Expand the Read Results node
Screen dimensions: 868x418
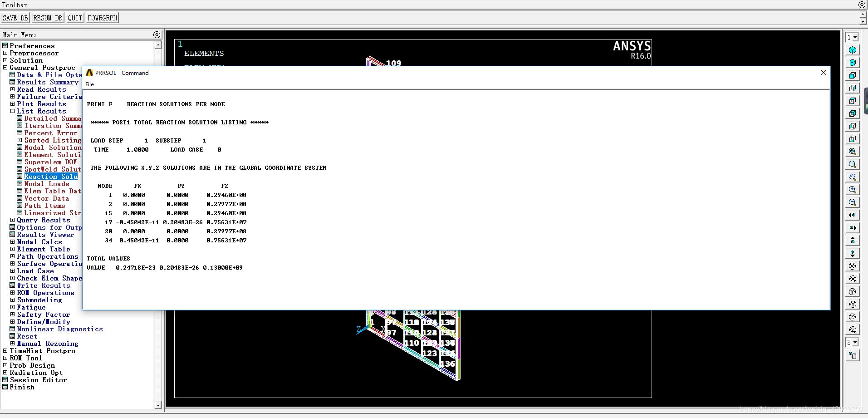pyautogui.click(x=12, y=89)
